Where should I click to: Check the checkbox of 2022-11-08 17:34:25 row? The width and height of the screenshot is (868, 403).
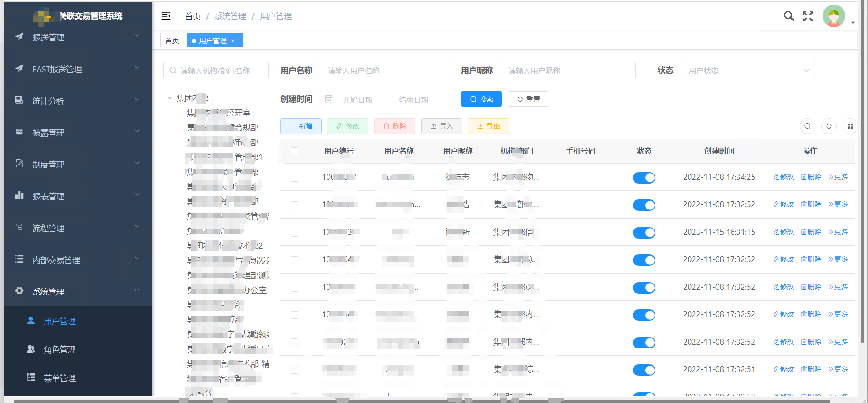coord(294,178)
